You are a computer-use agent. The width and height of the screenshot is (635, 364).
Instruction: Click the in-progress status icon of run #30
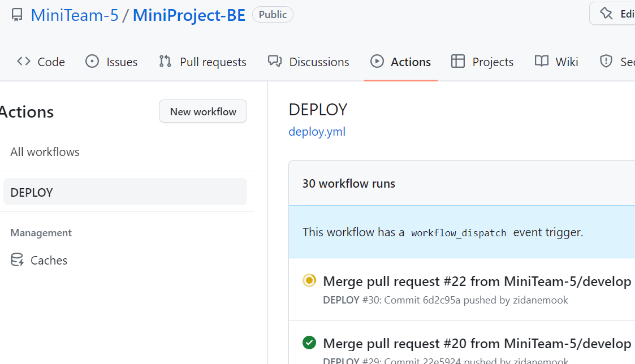pos(309,280)
